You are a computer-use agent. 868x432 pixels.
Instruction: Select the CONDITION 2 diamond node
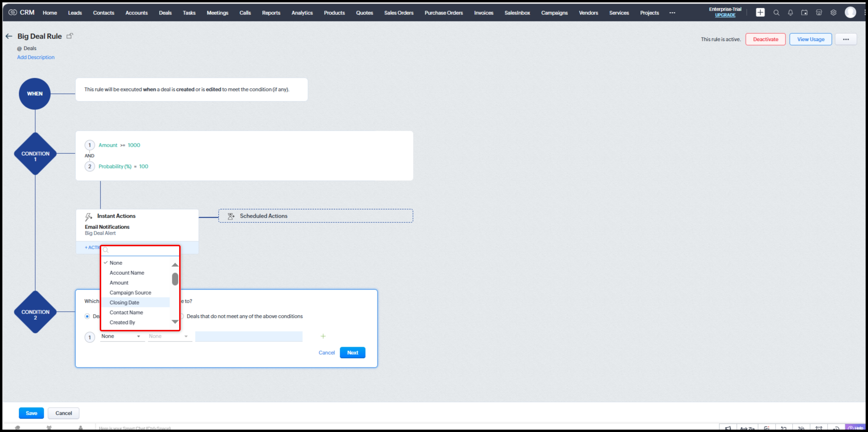pos(35,312)
